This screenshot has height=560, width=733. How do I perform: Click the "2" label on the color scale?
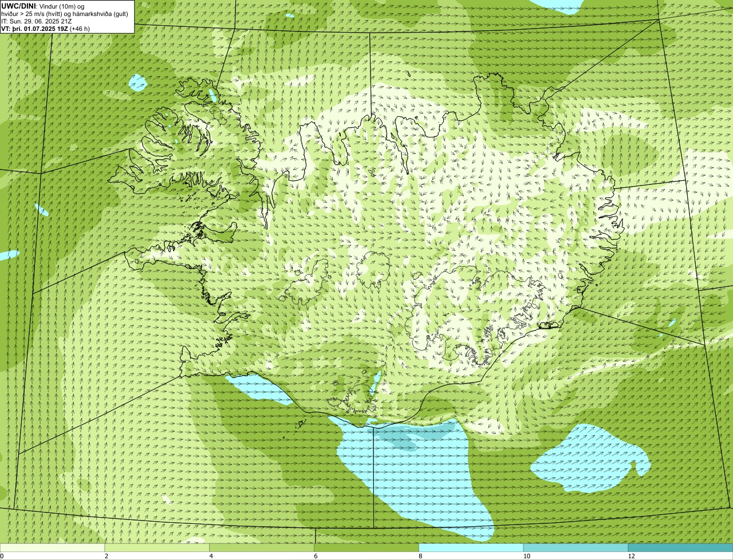pyautogui.click(x=107, y=556)
